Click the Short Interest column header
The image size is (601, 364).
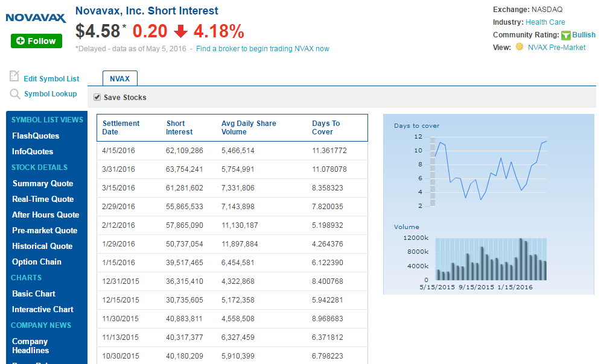coord(179,127)
